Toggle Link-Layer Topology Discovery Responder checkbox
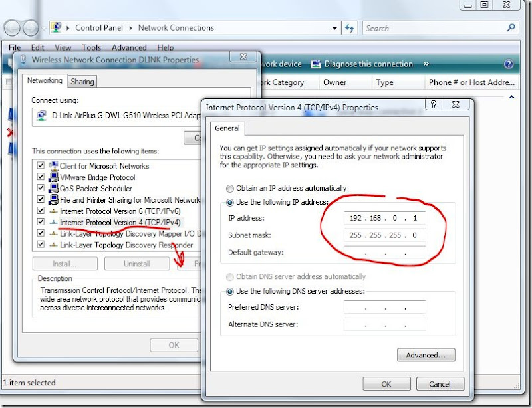532x408 pixels. [x=41, y=244]
